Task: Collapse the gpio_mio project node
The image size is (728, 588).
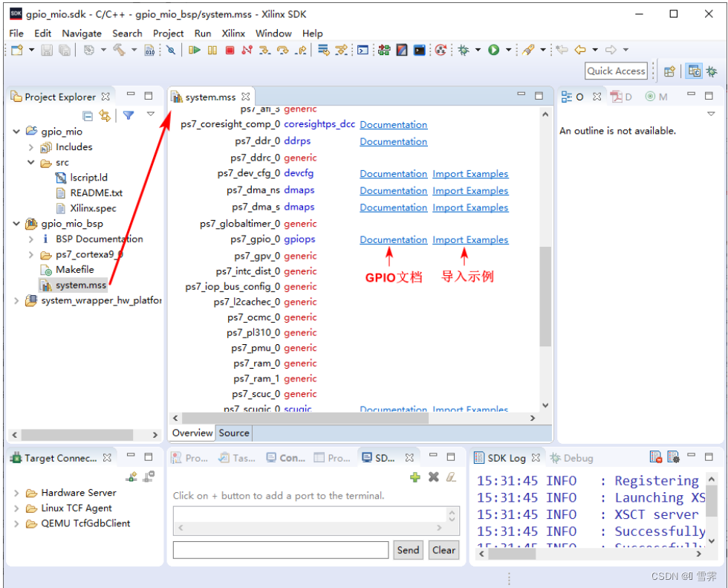Action: 16,132
